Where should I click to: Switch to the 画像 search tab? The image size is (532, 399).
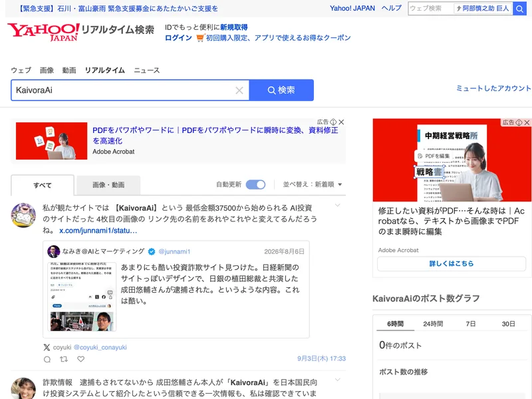click(x=47, y=70)
